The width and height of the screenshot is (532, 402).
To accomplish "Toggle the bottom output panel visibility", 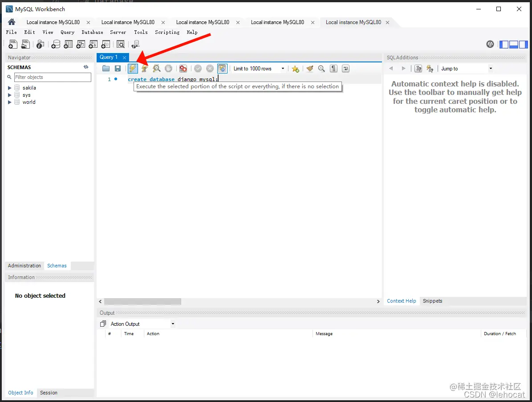I will click(514, 44).
